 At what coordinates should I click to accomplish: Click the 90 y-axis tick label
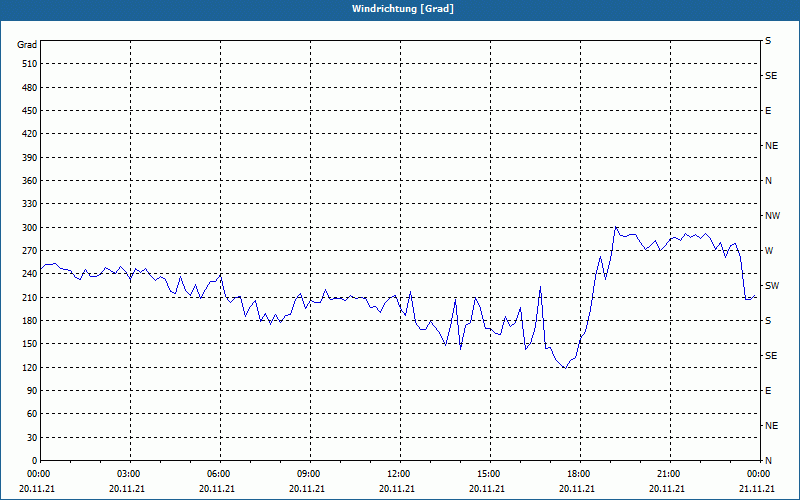coord(33,391)
